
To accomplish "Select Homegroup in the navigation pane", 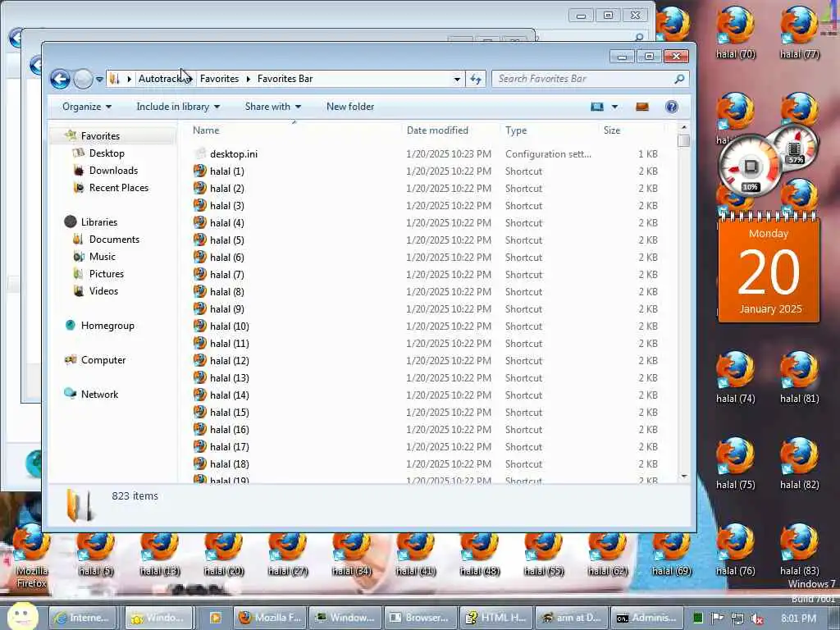I will click(x=107, y=325).
